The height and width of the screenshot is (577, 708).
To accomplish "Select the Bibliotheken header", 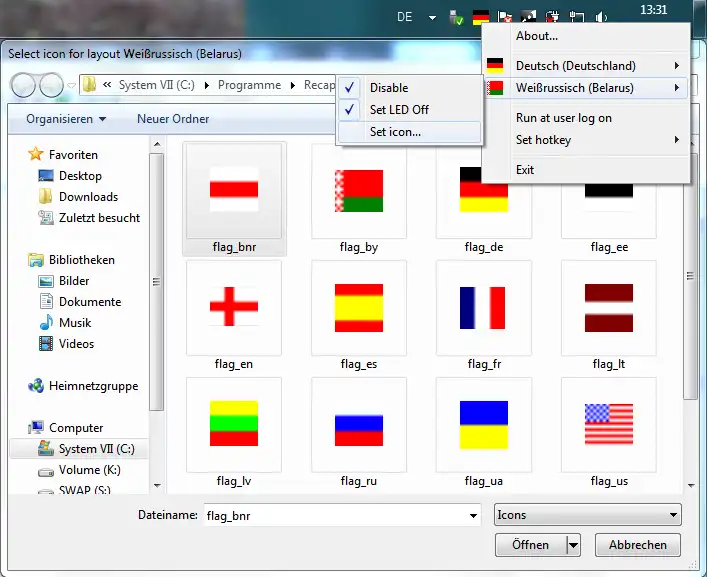I will click(x=71, y=260).
